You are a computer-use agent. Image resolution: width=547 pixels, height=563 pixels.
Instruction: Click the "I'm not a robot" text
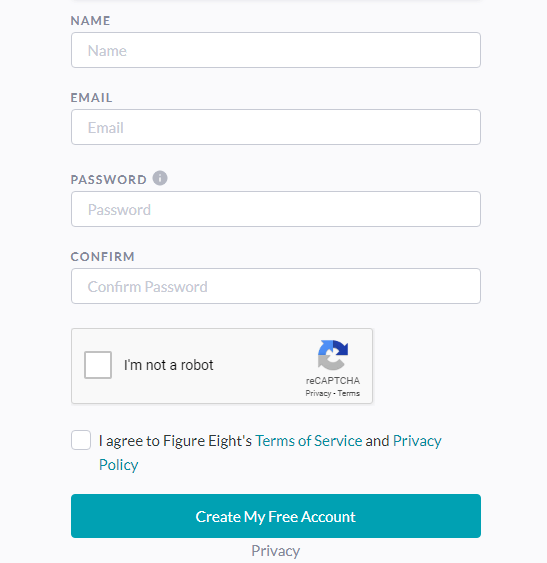click(169, 365)
